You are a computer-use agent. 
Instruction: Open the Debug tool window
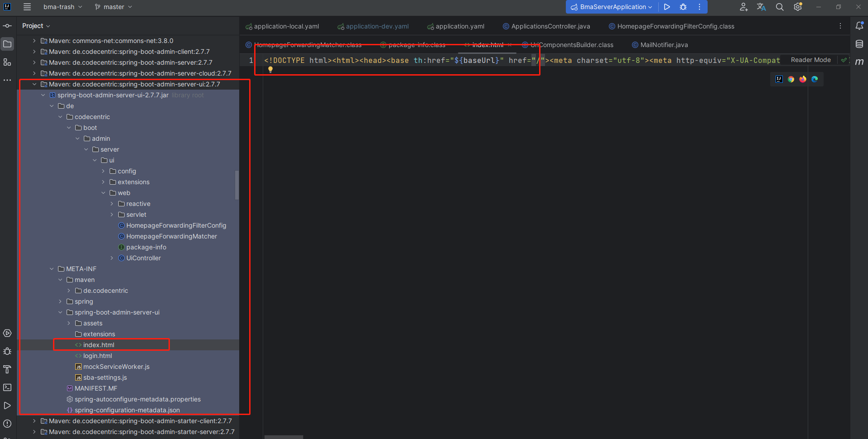(7, 351)
